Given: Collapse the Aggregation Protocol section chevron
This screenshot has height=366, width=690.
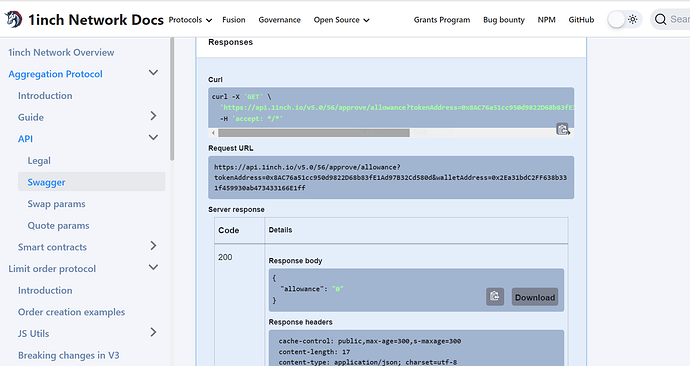Looking at the screenshot, I should click(x=153, y=73).
